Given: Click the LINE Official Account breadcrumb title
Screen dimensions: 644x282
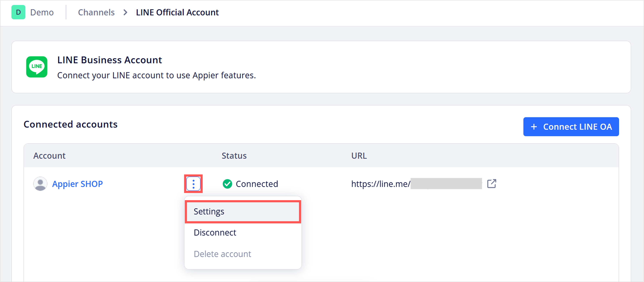Looking at the screenshot, I should 177,12.
